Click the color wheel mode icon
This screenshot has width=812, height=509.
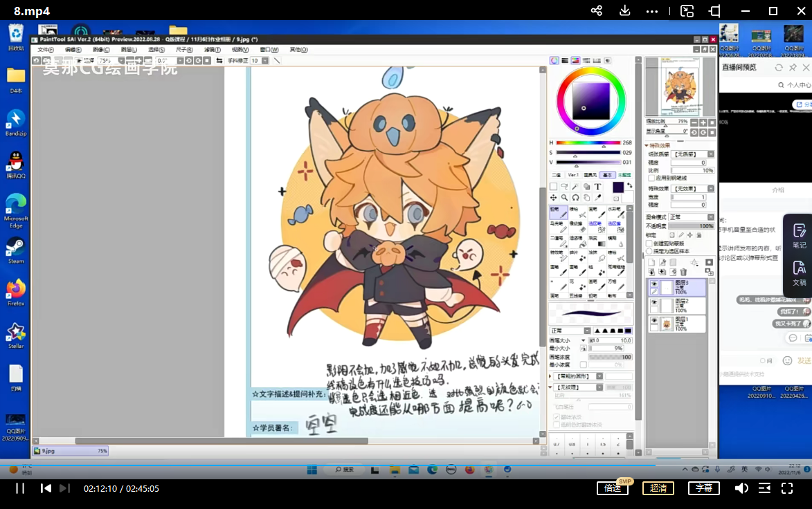pos(554,61)
